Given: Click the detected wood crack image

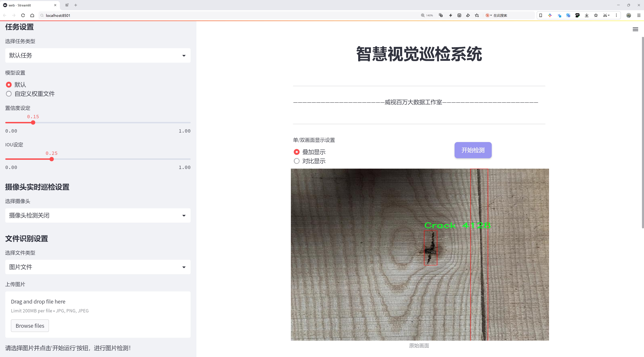Looking at the screenshot, I should (420, 255).
